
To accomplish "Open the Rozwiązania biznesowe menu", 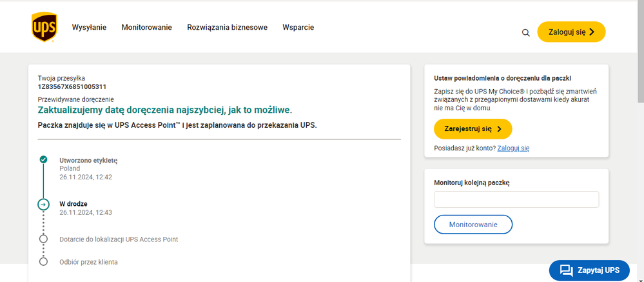I will coord(227,28).
